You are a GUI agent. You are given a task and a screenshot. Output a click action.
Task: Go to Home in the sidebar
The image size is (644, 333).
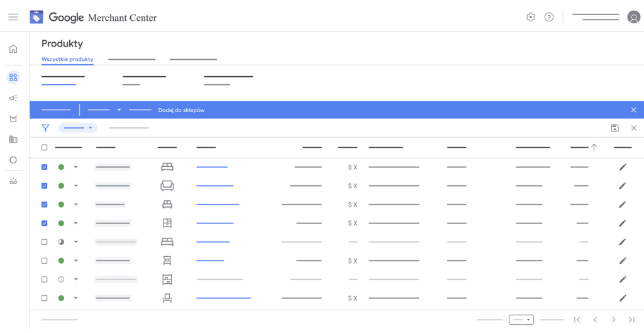pyautogui.click(x=13, y=49)
